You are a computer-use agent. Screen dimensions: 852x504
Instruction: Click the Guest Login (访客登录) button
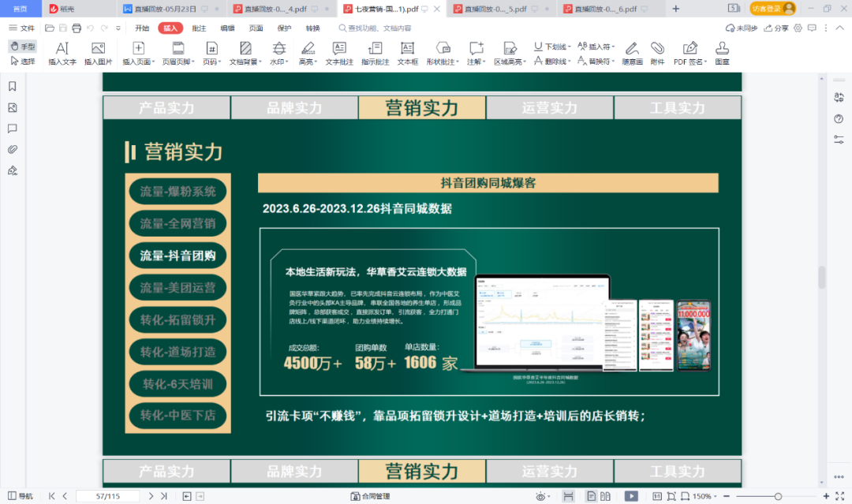[772, 8]
